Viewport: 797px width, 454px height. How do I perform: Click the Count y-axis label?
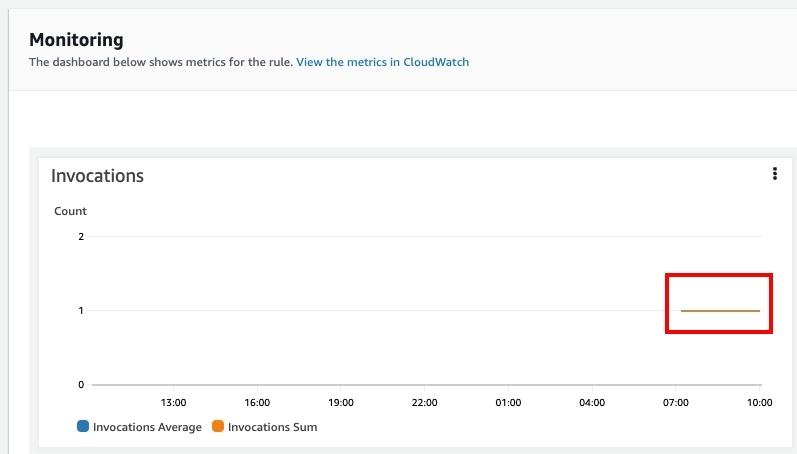[x=70, y=211]
